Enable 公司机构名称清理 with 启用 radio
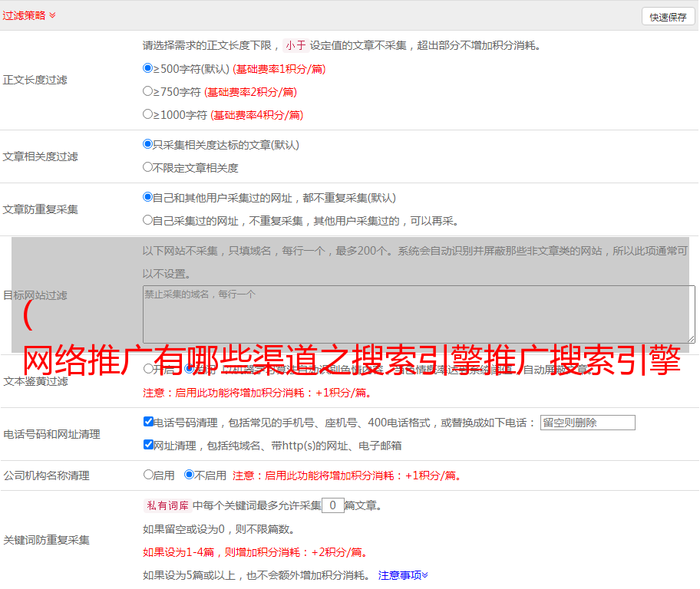Screen dimensions: 700x589 [x=148, y=475]
